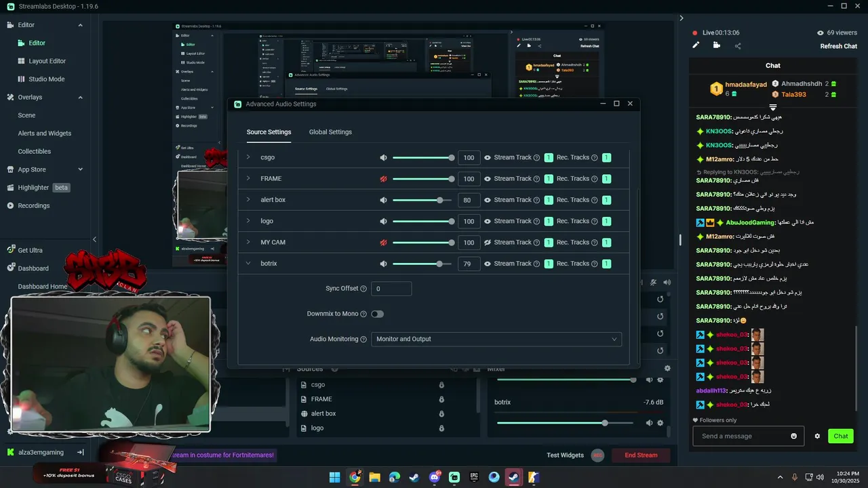868x488 pixels.
Task: Open Layout Editor in the sidebar
Action: click(47, 61)
